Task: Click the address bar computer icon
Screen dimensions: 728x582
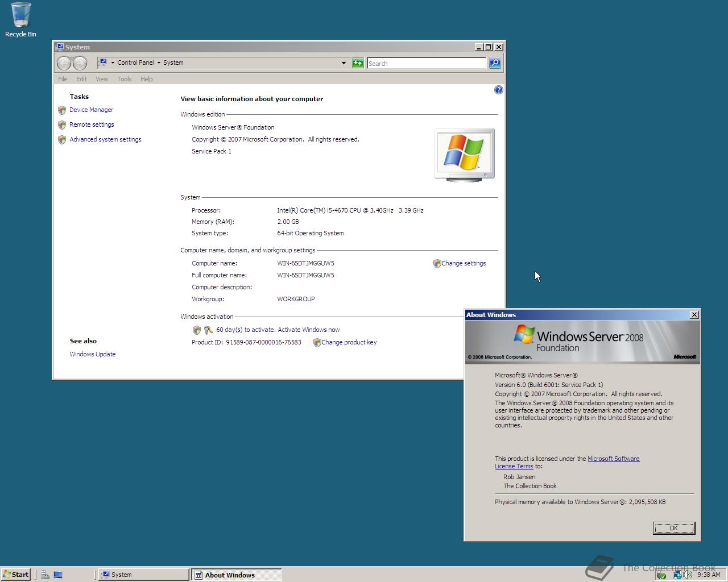Action: point(102,63)
